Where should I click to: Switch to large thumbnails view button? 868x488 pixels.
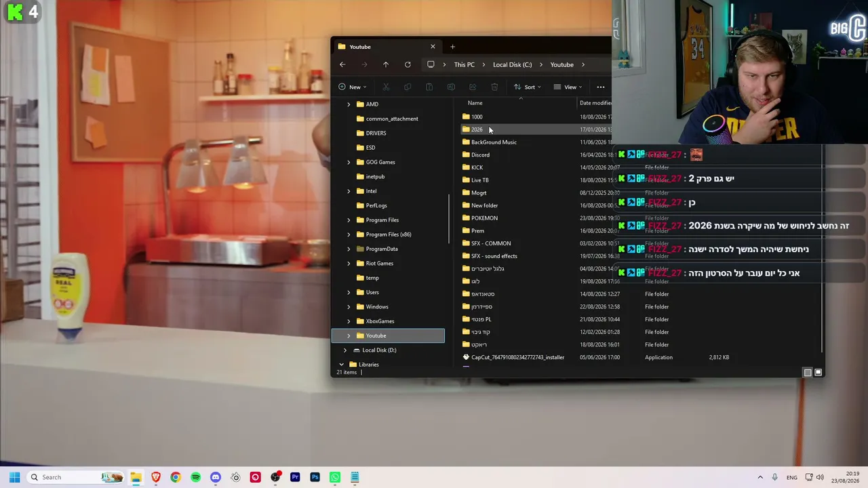(x=818, y=372)
